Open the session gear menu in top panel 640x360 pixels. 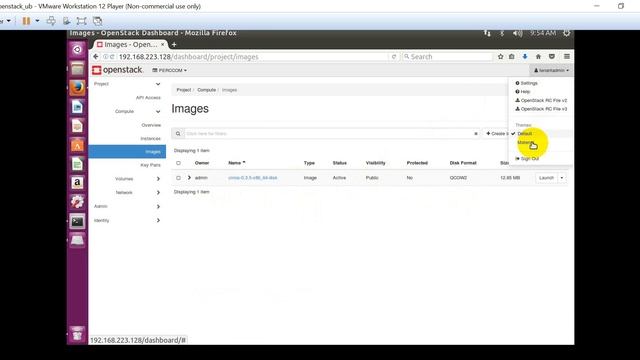(x=567, y=33)
